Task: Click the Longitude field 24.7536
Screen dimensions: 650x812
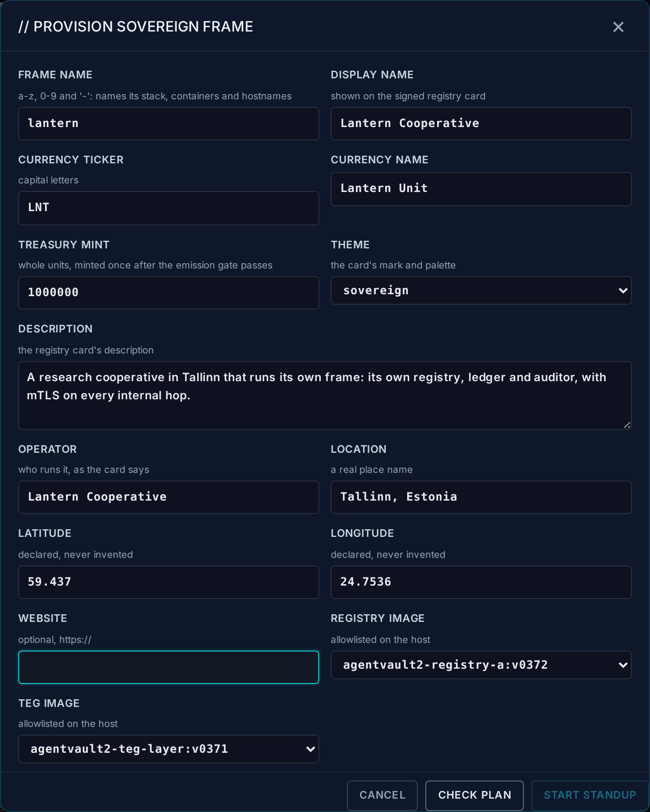Action: (x=481, y=582)
